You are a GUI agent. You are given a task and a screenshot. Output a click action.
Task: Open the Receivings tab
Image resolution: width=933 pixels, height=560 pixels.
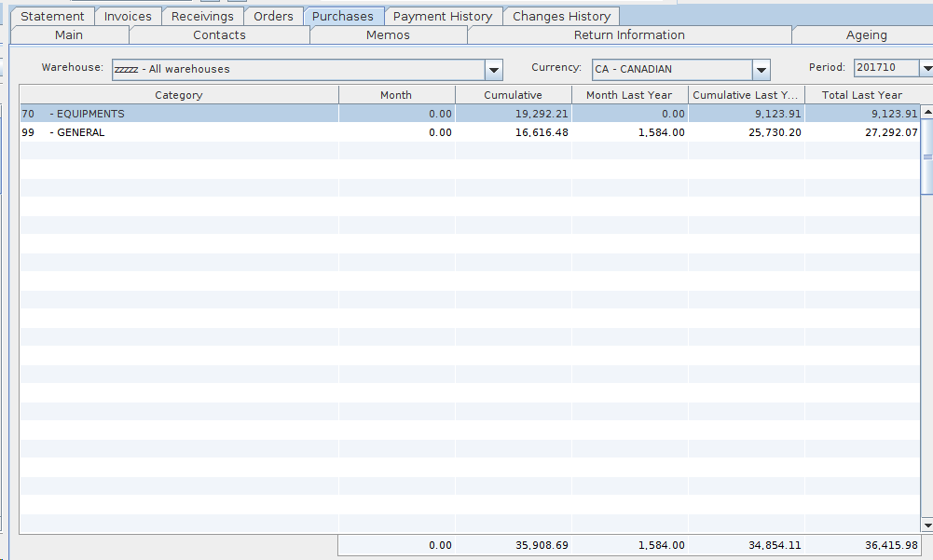click(202, 16)
